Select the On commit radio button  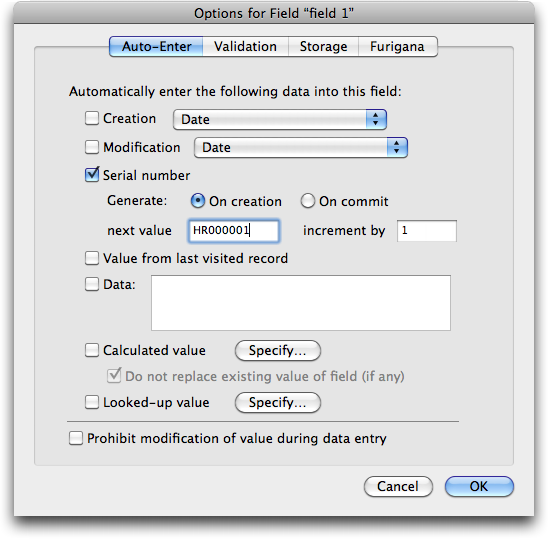pos(308,201)
